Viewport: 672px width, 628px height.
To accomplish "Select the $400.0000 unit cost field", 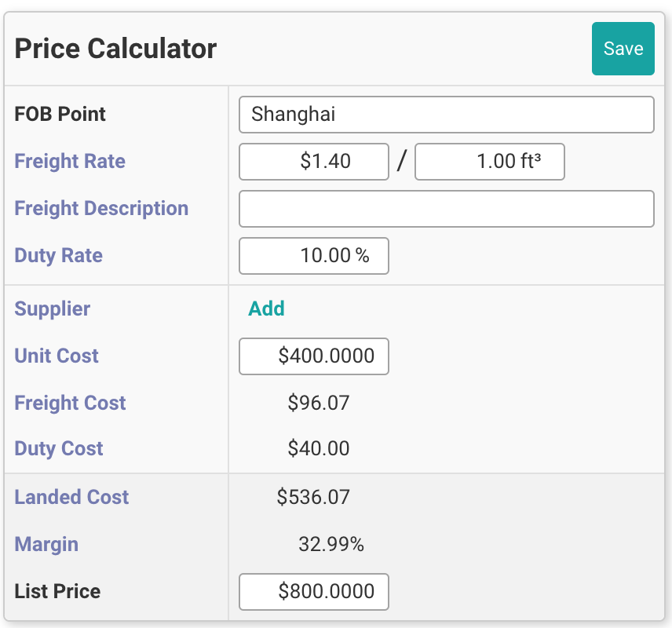I will point(314,356).
